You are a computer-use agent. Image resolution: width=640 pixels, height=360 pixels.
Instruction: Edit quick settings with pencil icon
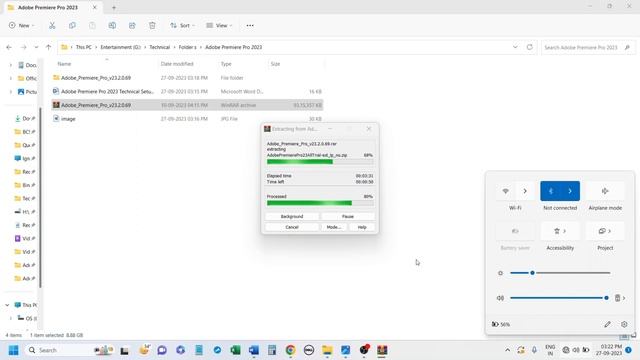point(607,324)
